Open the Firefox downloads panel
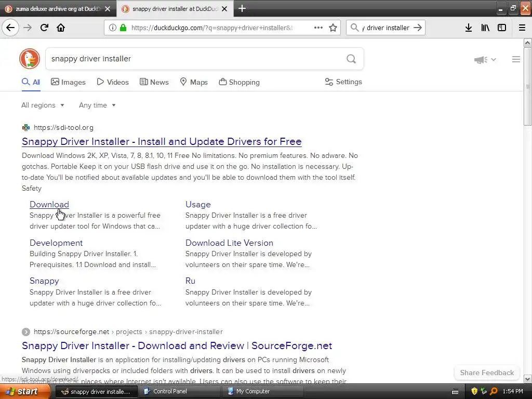The height and width of the screenshot is (399, 532). [469, 28]
